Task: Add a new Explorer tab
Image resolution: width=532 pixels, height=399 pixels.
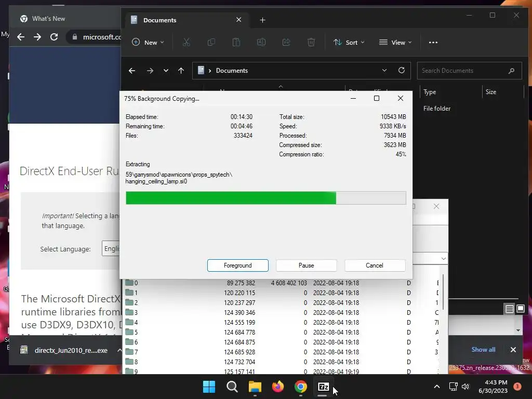Action: click(x=262, y=20)
